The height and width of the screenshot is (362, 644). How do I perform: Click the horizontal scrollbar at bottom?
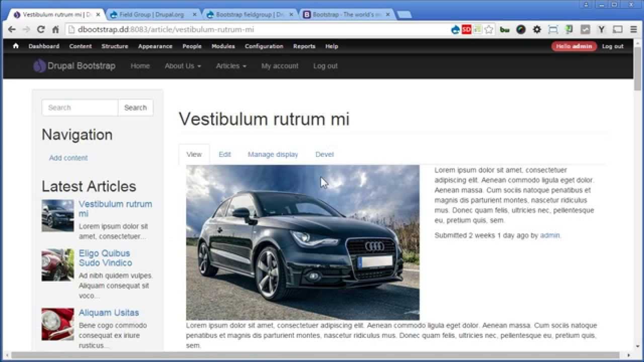point(315,355)
